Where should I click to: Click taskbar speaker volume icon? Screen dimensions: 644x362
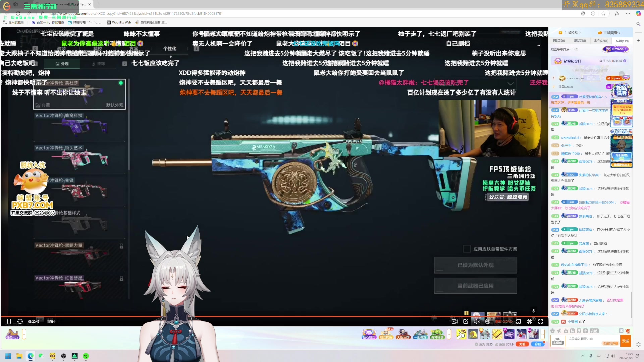pos(613,356)
